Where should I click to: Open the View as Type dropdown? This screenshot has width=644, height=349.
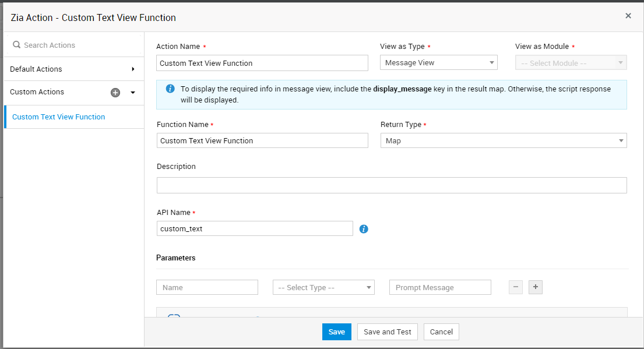pyautogui.click(x=438, y=63)
